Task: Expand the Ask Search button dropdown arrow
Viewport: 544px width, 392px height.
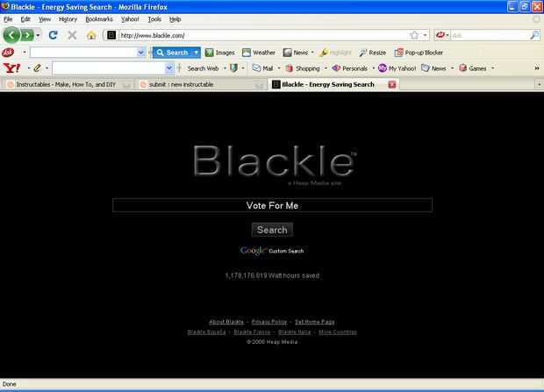Action: [x=197, y=53]
